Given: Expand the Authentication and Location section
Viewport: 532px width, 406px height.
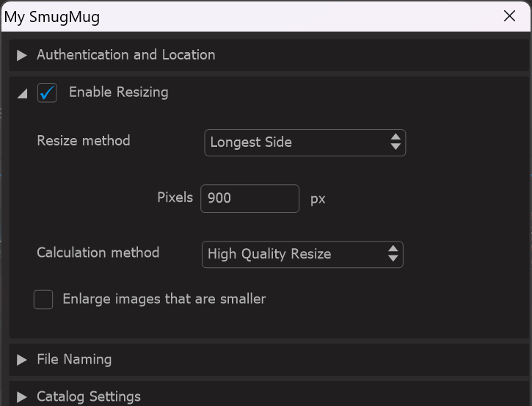Looking at the screenshot, I should tap(22, 55).
